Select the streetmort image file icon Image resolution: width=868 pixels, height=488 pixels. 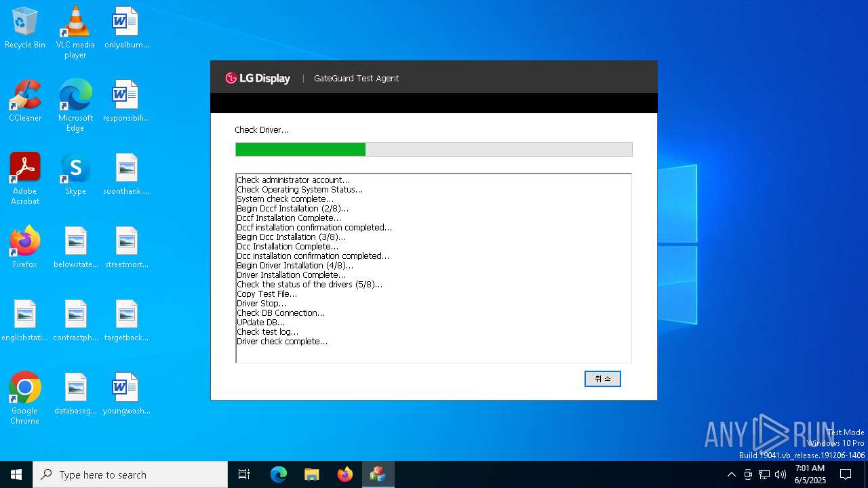click(126, 248)
